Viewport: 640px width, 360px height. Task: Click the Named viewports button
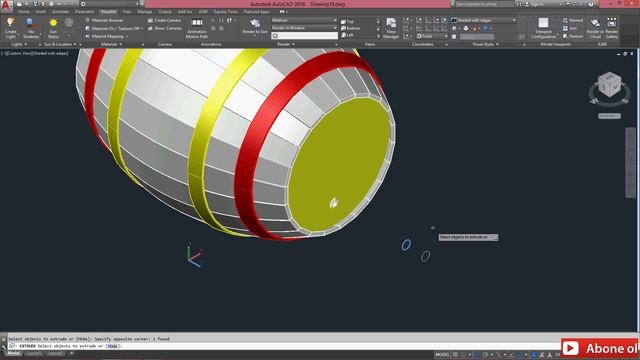click(x=573, y=20)
